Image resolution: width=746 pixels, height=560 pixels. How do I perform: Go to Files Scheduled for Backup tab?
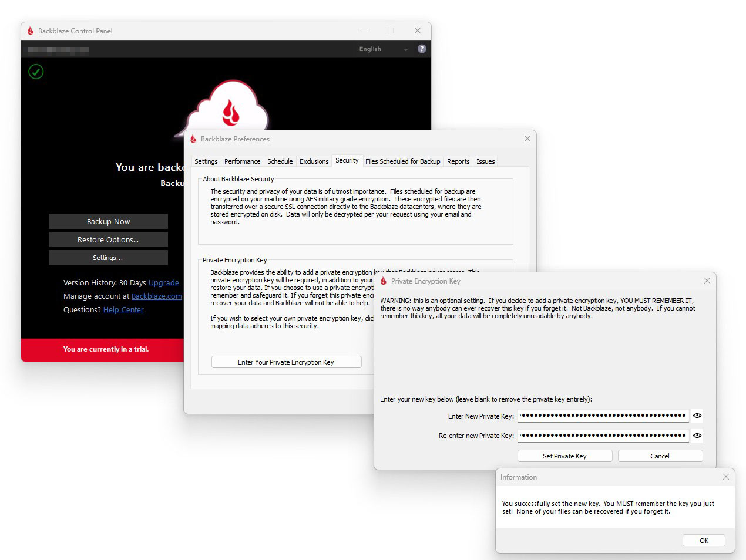tap(402, 161)
